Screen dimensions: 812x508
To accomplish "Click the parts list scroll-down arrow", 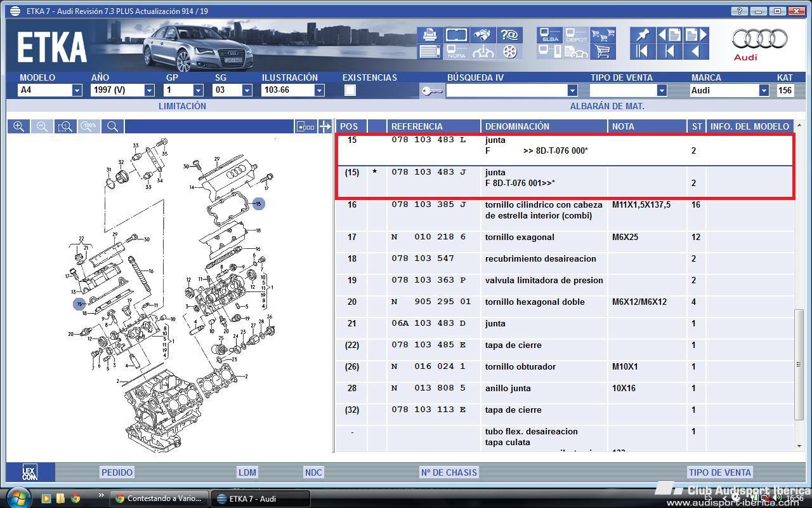I will click(x=799, y=446).
